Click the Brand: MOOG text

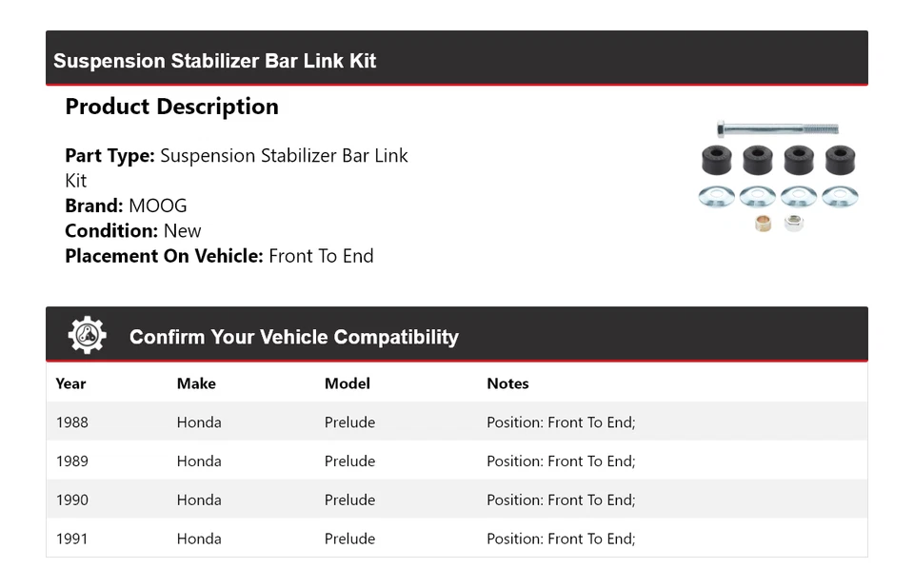(x=126, y=206)
